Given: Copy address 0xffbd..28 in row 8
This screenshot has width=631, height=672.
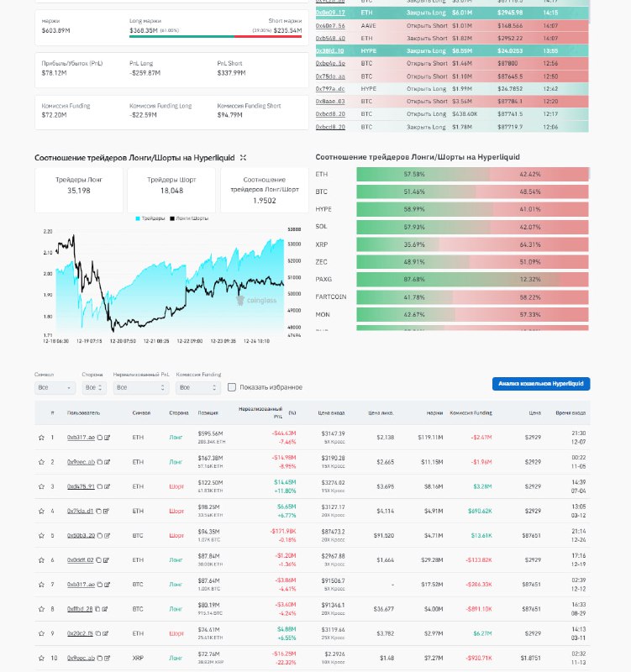Looking at the screenshot, I should (x=97, y=608).
